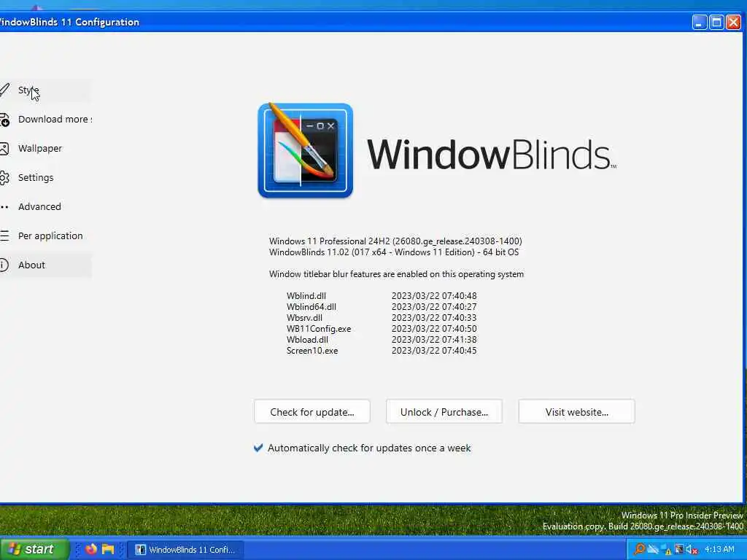Go to the Settings section

coord(45,177)
